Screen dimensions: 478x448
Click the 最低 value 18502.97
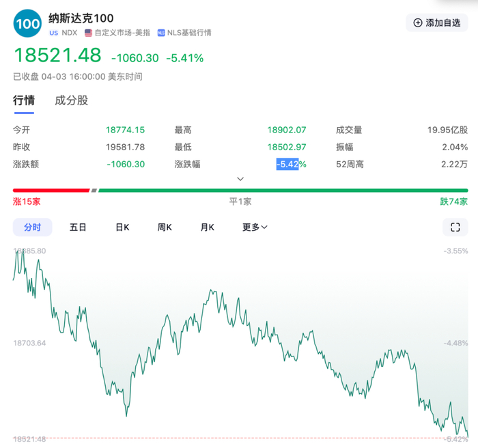tap(287, 148)
